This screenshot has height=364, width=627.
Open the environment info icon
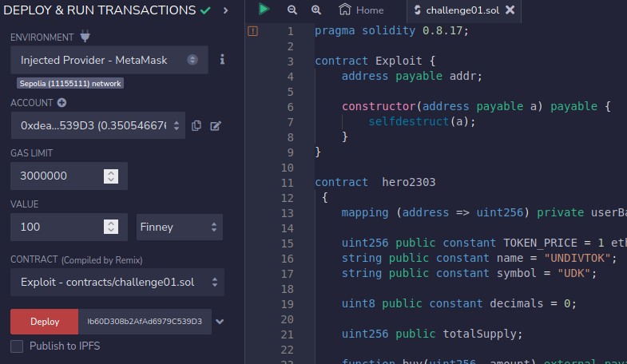tap(222, 60)
